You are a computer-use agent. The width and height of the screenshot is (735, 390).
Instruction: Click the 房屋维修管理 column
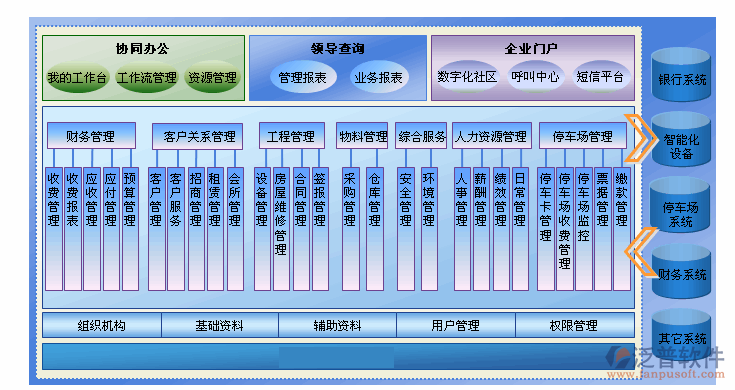tap(281, 229)
